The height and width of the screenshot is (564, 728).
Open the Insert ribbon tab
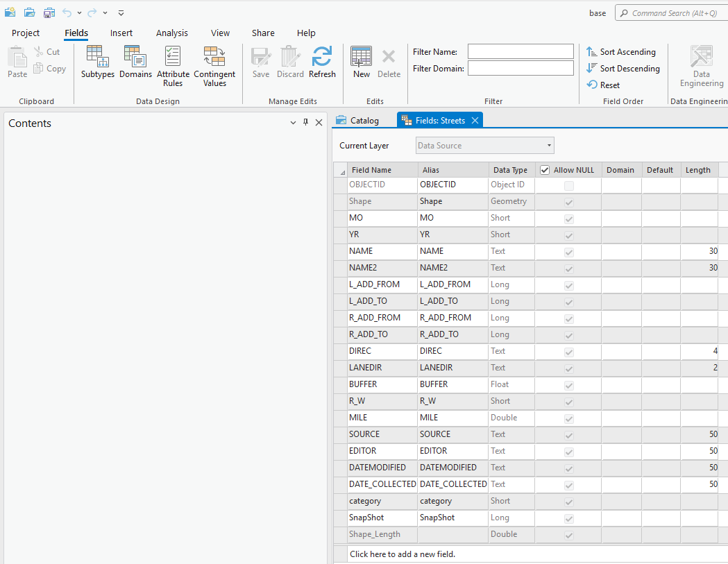pos(121,33)
